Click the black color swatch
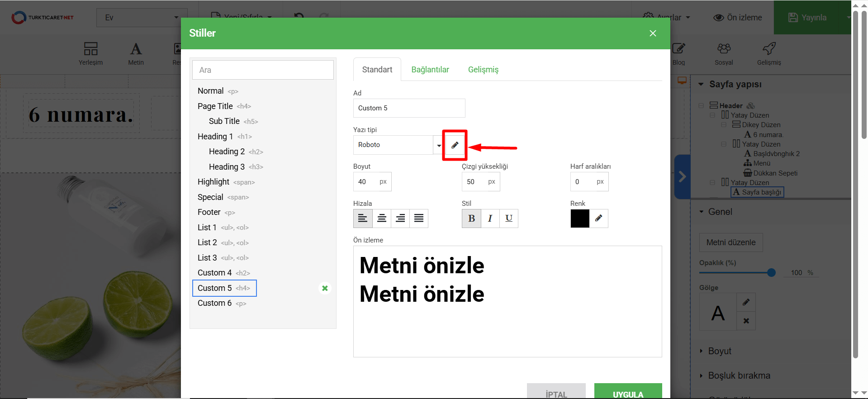Viewport: 868px width, 399px height. click(x=580, y=218)
